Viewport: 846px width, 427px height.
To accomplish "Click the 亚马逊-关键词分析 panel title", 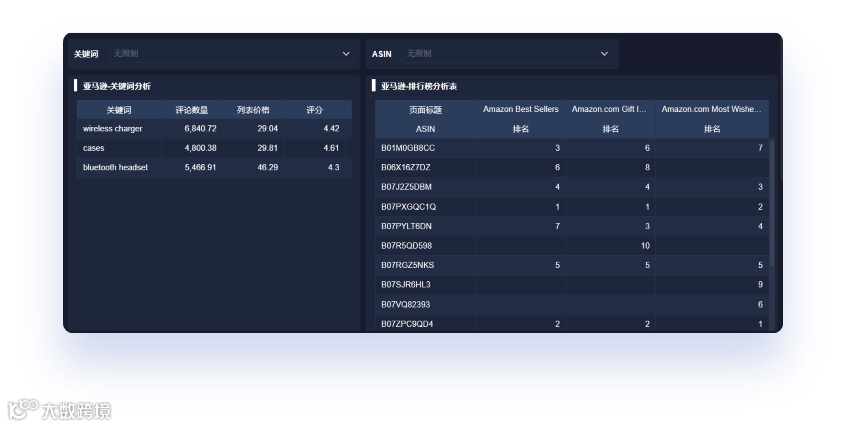I will tap(117, 86).
